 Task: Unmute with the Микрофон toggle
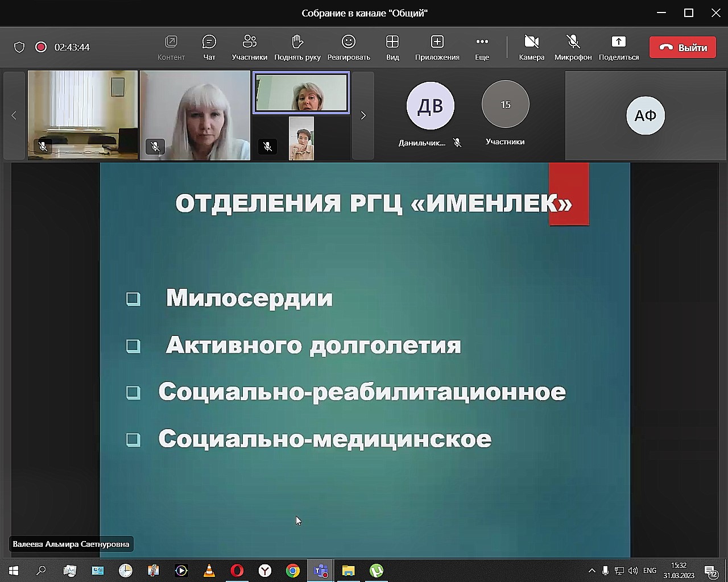(x=573, y=48)
